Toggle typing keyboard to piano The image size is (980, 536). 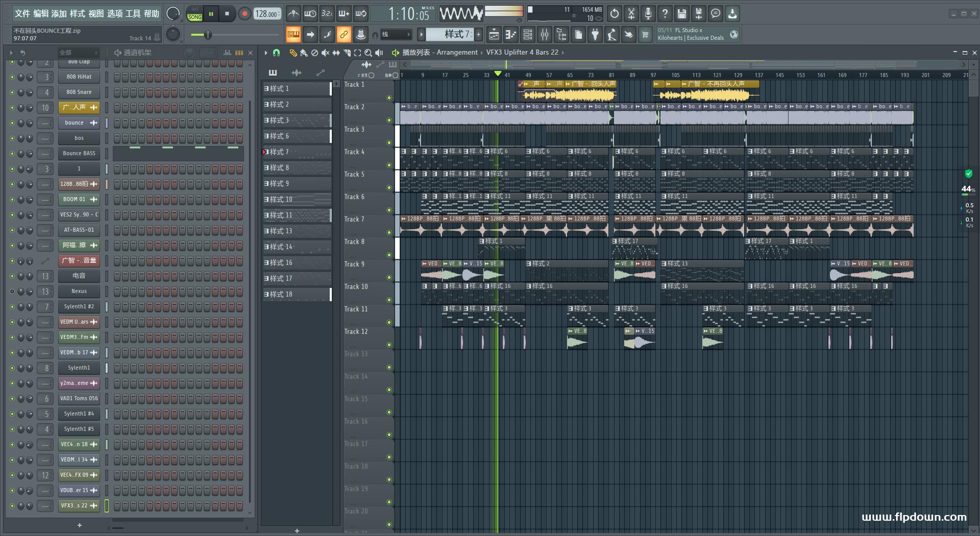point(293,35)
